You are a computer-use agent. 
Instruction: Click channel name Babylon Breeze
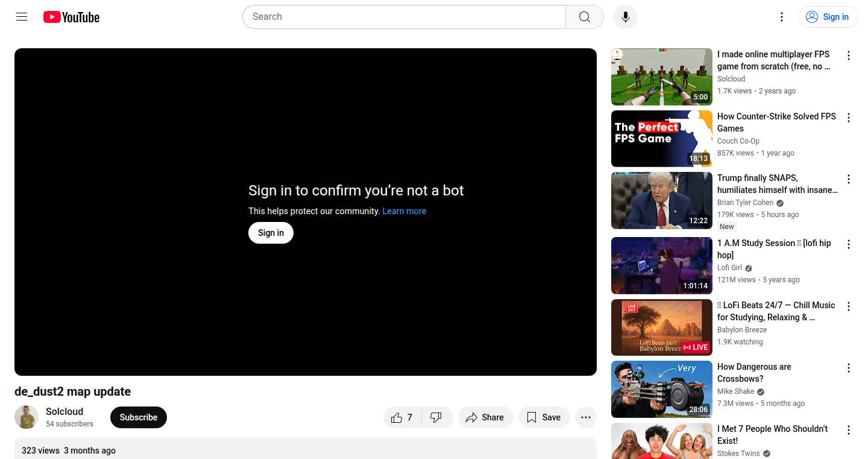coord(742,330)
